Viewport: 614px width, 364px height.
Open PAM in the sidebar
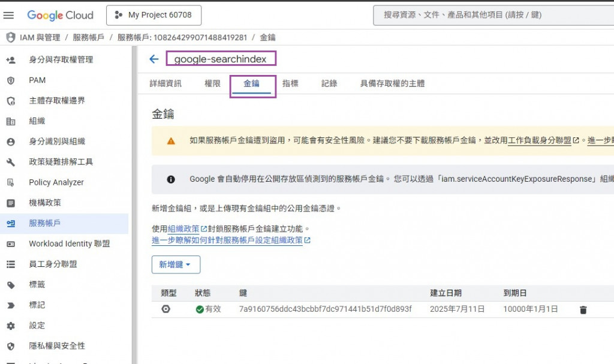tap(37, 80)
